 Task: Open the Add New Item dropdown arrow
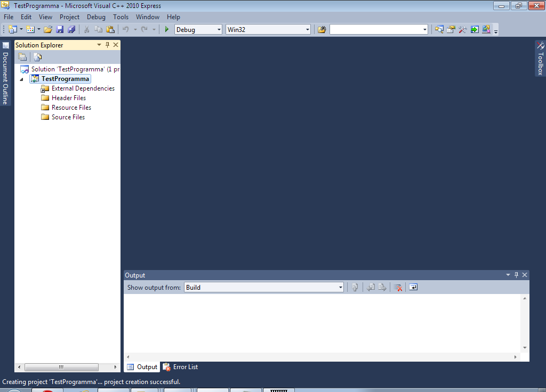[x=38, y=30]
